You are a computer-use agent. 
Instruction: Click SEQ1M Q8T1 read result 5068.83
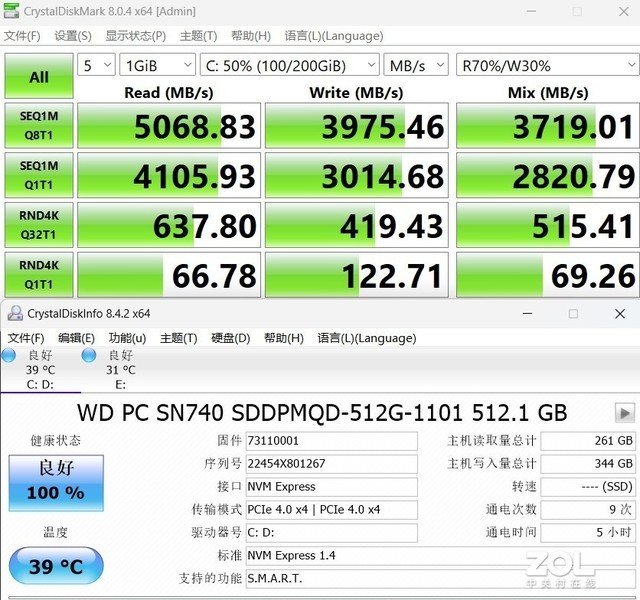[x=169, y=126]
